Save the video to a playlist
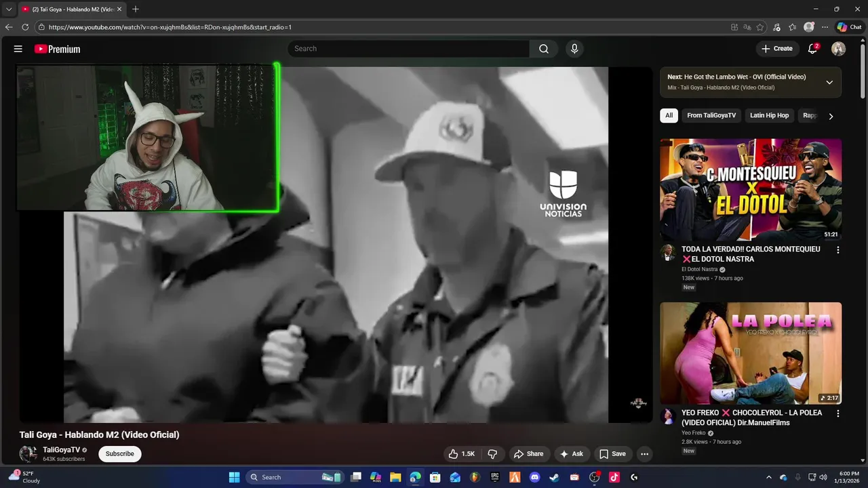 [612, 454]
